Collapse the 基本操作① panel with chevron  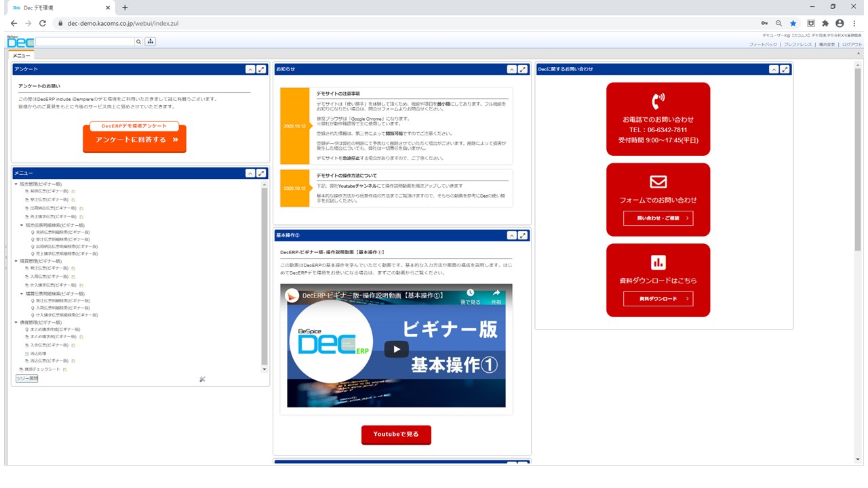coord(511,235)
